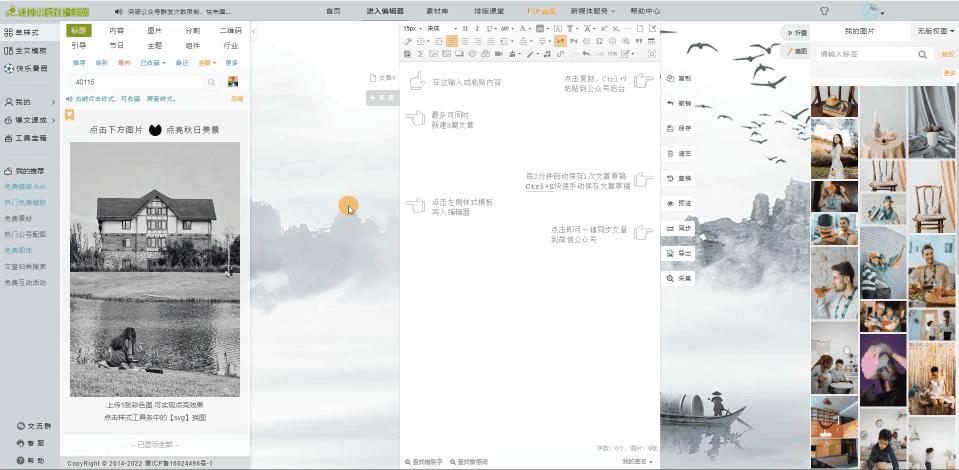
Task: Click 我的签名 at editor bottom
Action: click(637, 461)
